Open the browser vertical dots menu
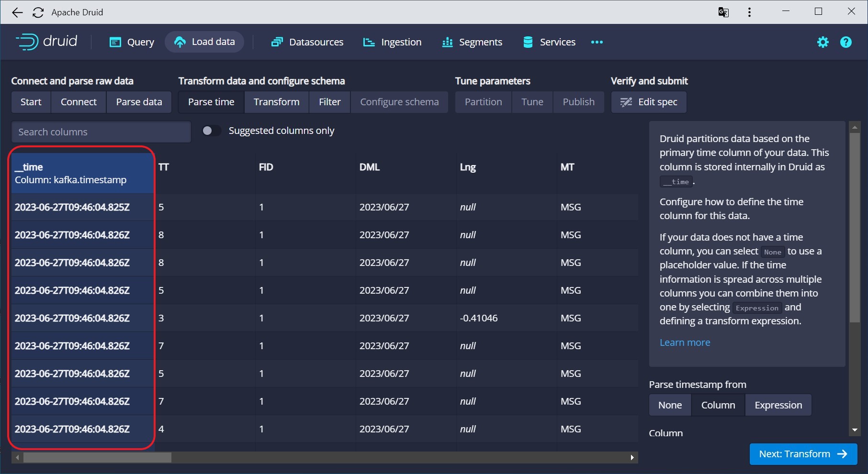868x474 pixels. point(749,12)
